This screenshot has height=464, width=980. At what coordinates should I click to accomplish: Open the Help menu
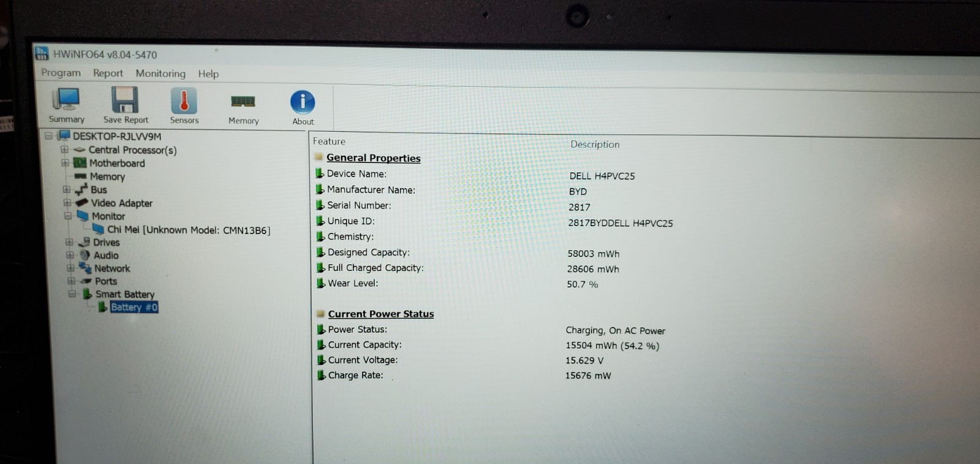(208, 74)
